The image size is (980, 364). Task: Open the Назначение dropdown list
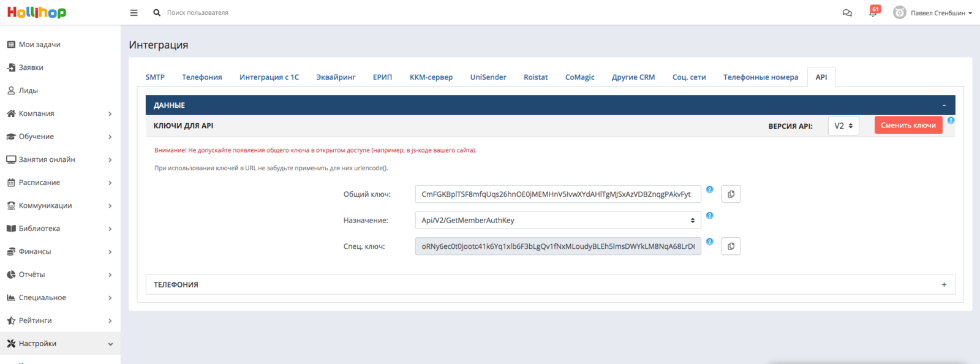(x=557, y=220)
